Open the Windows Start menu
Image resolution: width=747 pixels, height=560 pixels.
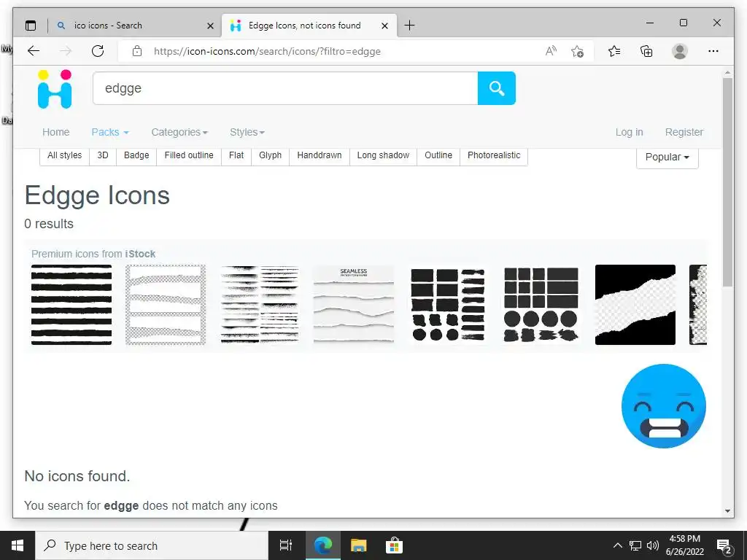(18, 545)
